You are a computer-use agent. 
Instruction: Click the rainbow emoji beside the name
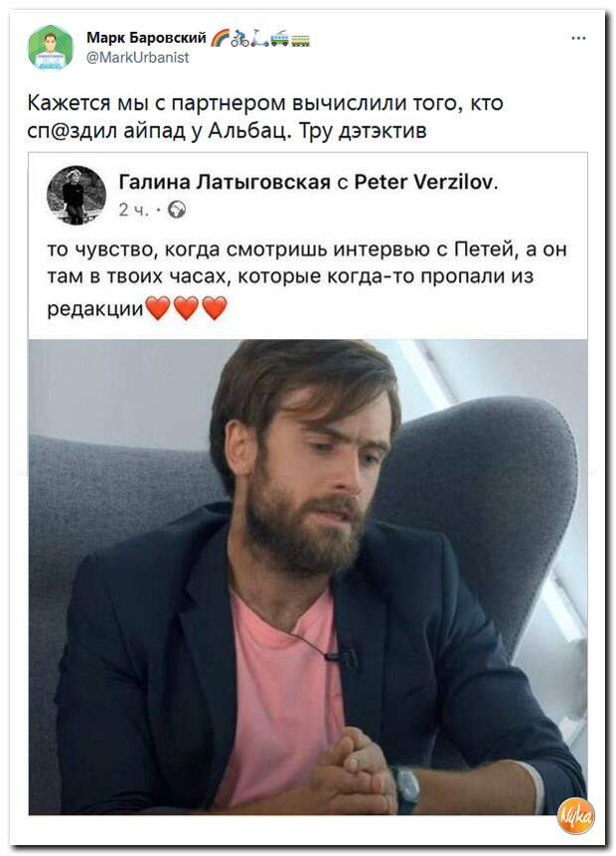[219, 38]
